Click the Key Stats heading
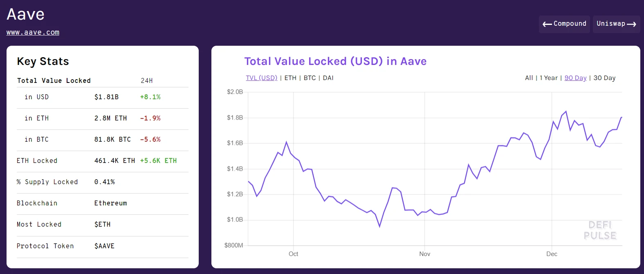The height and width of the screenshot is (274, 644). click(x=43, y=61)
